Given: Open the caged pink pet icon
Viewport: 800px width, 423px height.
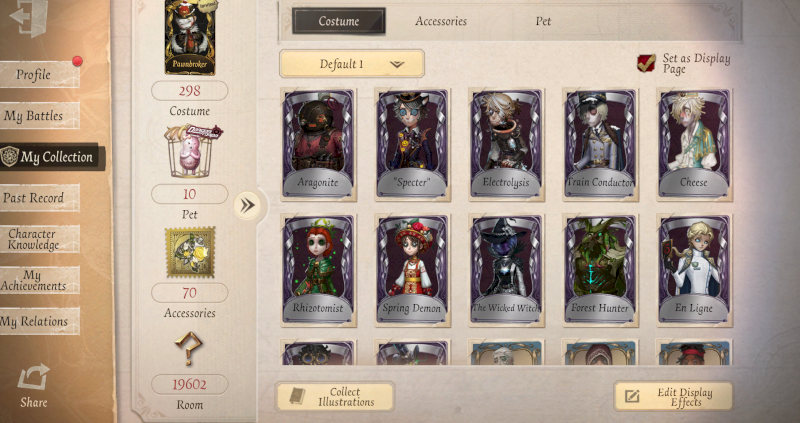Looking at the screenshot, I should (191, 152).
